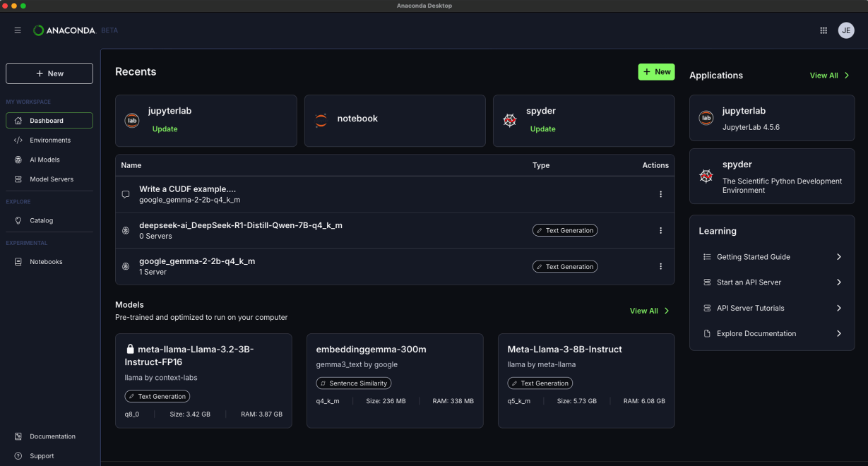Viewport: 868px width, 466px height.
Task: Click the Text Generation tag on Meta-Llama-3-8B-Instruct
Action: click(x=540, y=383)
